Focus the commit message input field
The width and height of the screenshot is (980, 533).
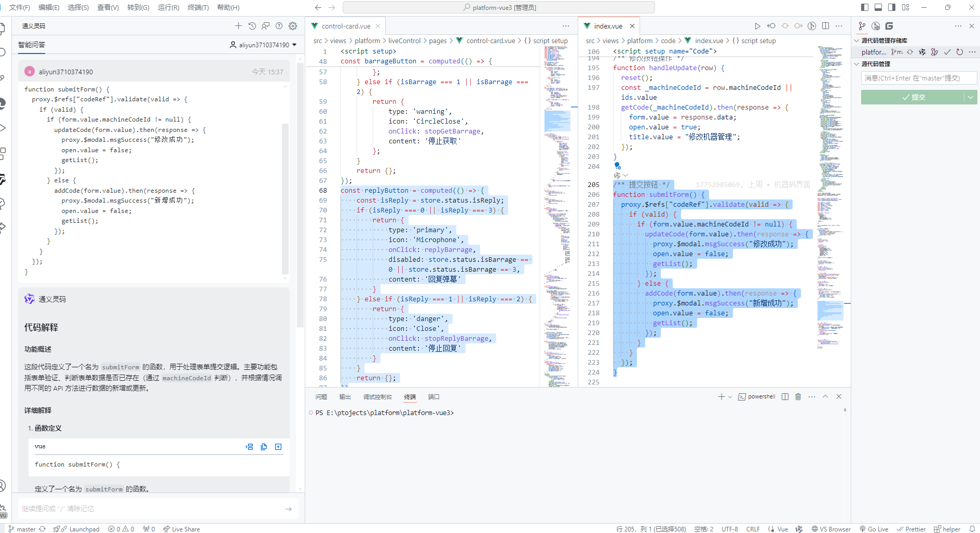pyautogui.click(x=919, y=78)
